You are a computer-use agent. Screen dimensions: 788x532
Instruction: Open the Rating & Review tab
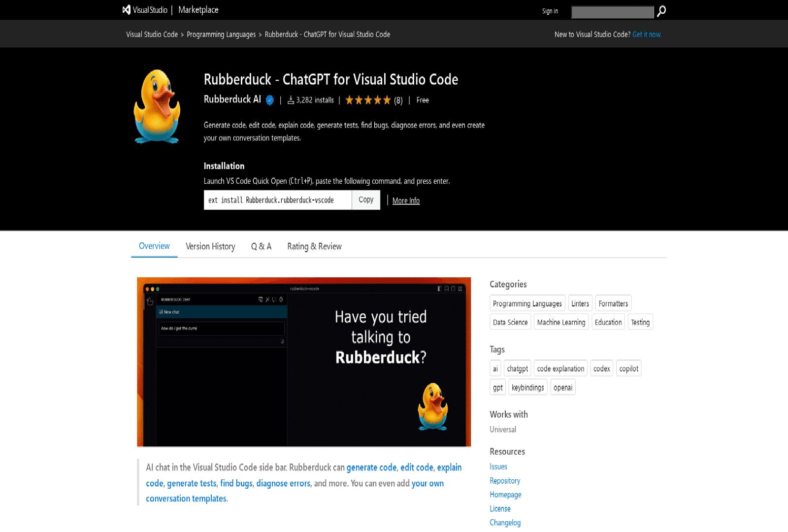(x=314, y=246)
